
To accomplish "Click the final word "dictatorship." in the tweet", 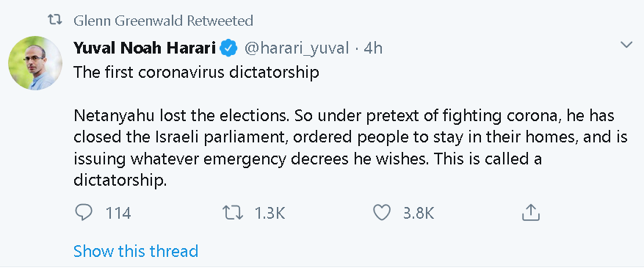I will pyautogui.click(x=120, y=181).
